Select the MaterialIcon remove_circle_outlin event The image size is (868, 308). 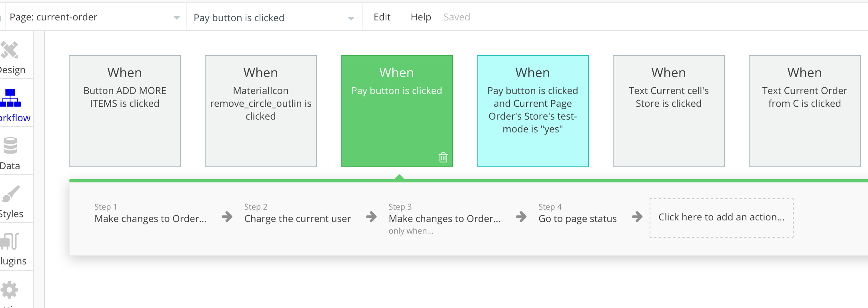(261, 111)
